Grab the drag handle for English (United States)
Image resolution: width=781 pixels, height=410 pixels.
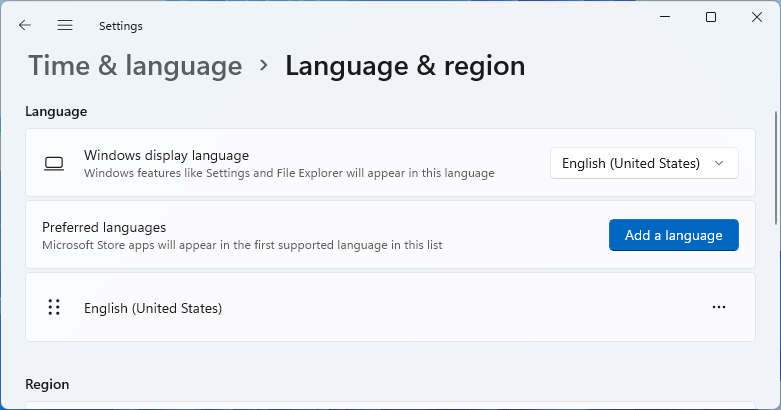click(x=54, y=308)
